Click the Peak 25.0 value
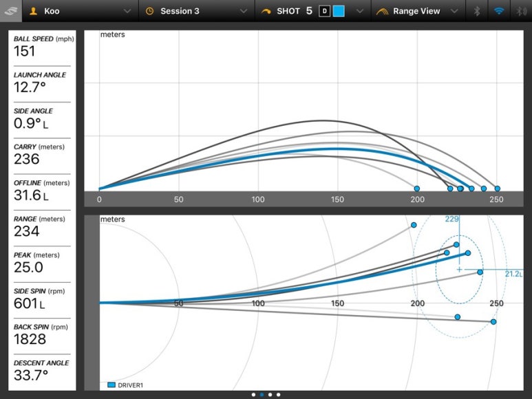The height and width of the screenshot is (399, 532). [28, 268]
